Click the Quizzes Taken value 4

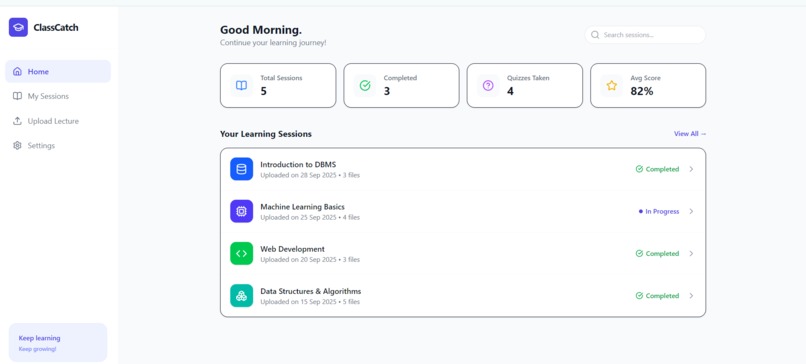(510, 92)
